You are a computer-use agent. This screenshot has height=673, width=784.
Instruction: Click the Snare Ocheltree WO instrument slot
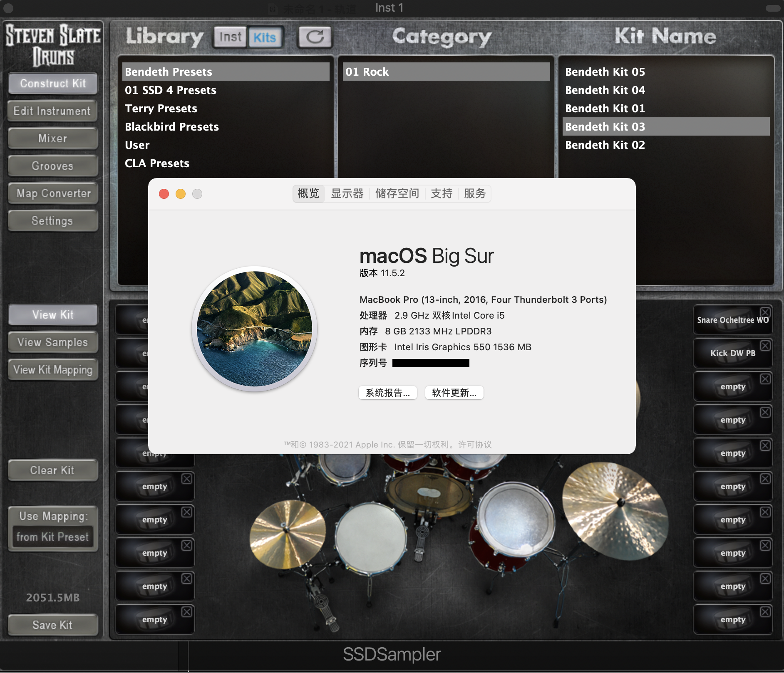732,320
